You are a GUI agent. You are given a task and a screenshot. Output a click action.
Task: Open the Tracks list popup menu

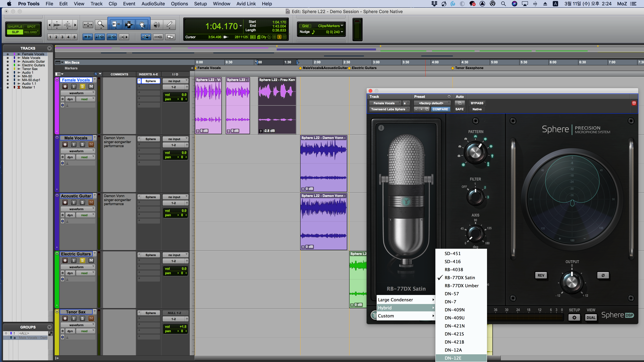pos(49,48)
